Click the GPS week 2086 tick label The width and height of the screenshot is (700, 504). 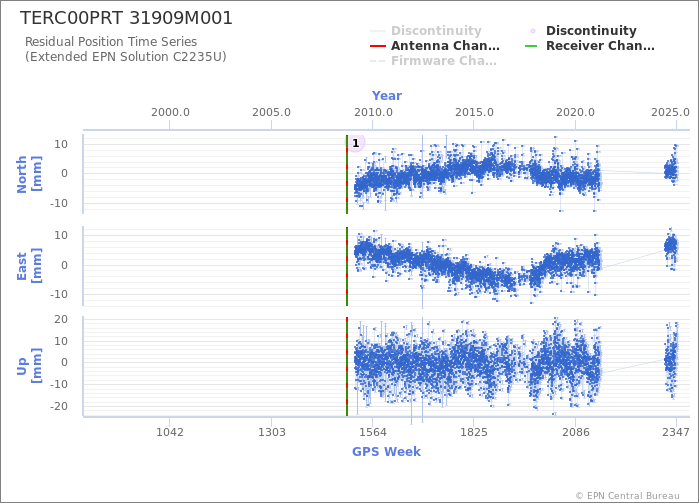coord(575,432)
